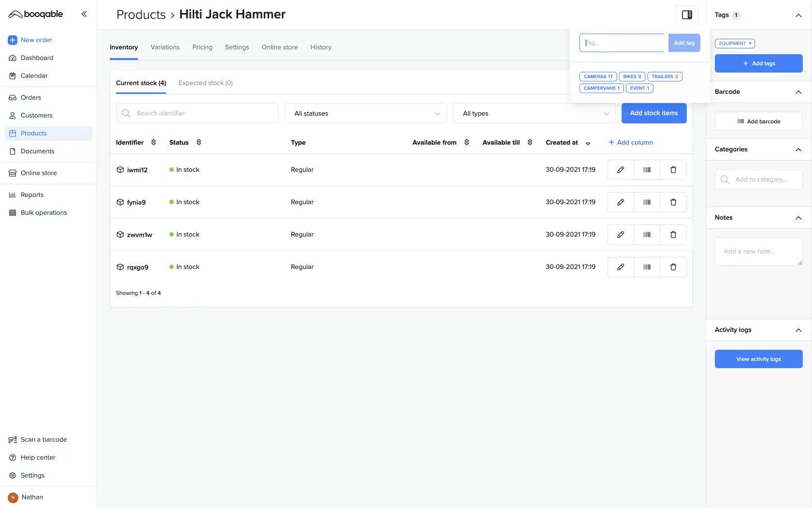Viewport: 812px width, 508px height.
Task: Edit rqxgo9 stock item
Action: (x=621, y=267)
